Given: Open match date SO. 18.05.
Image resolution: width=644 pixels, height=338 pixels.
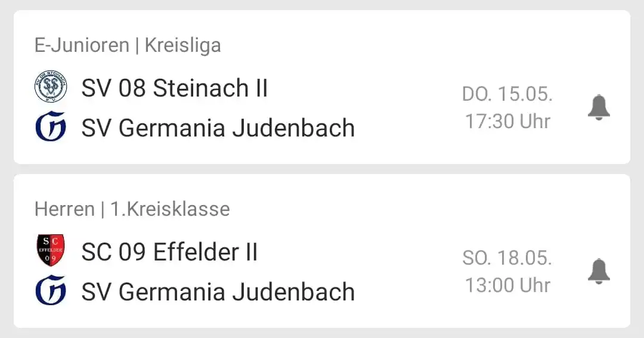Looking at the screenshot, I should 507,258.
